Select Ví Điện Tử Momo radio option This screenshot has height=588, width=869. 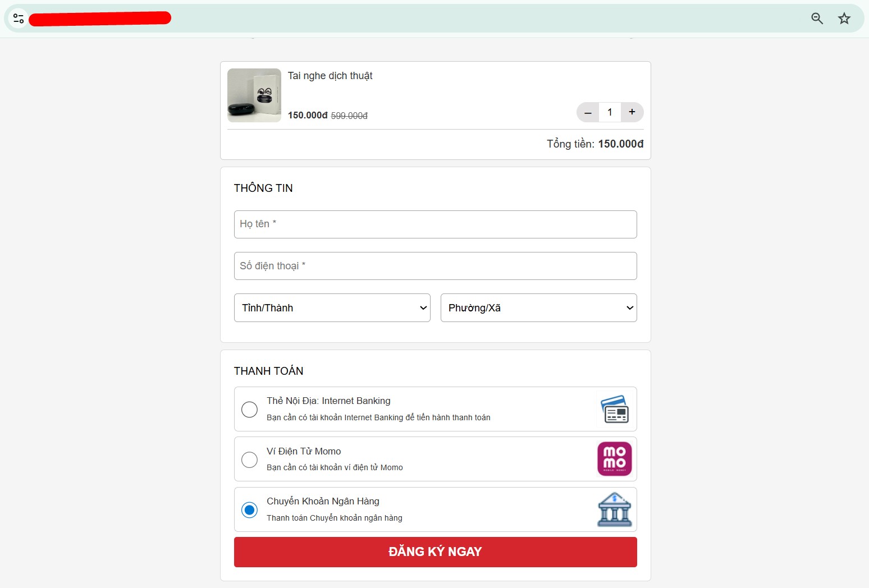click(249, 460)
